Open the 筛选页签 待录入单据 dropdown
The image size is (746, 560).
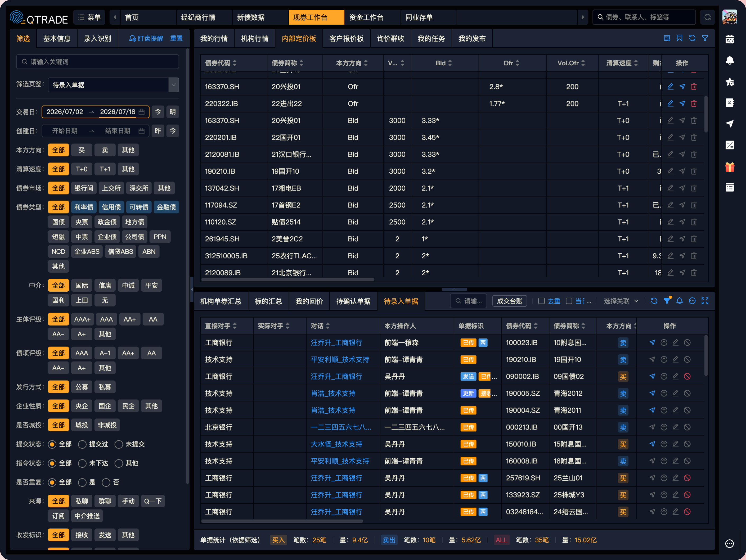113,85
